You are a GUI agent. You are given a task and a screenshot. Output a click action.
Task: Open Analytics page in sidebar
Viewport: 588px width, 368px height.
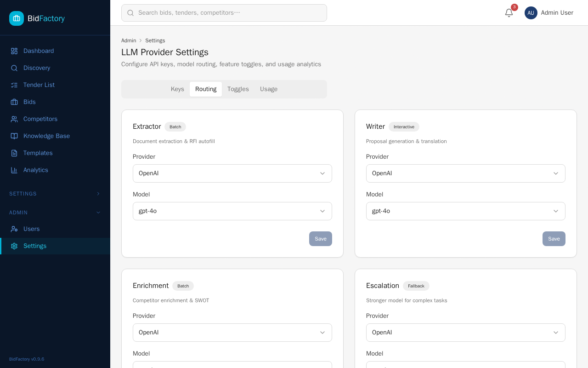click(x=55, y=170)
